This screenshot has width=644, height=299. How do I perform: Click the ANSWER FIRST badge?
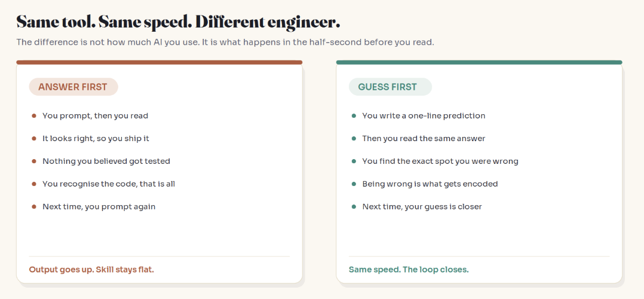point(73,87)
